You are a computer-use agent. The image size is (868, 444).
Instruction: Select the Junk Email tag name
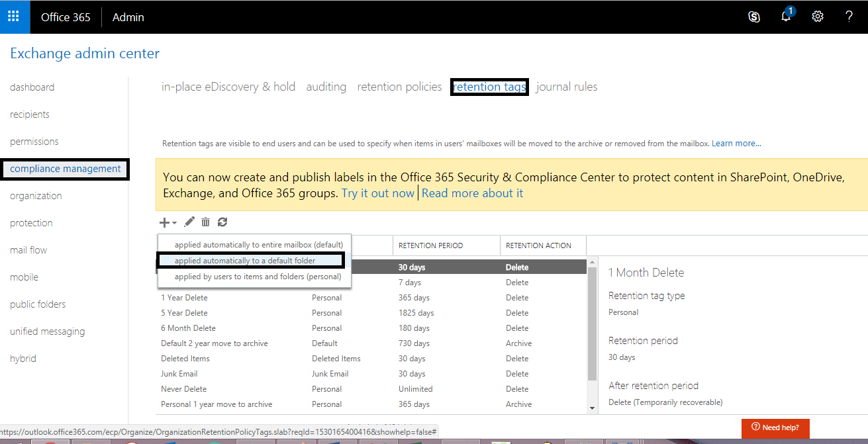[x=179, y=374]
